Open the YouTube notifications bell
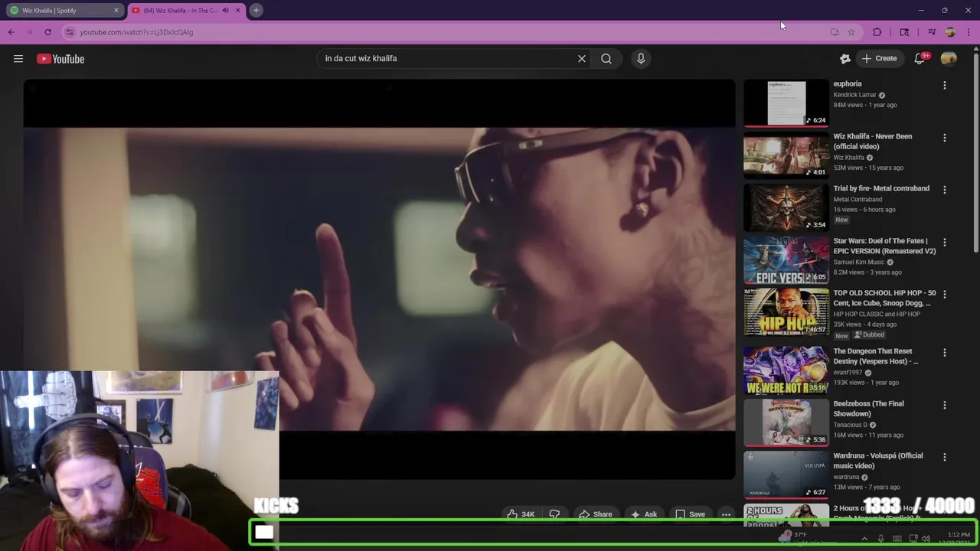The image size is (980, 551). pos(920,59)
